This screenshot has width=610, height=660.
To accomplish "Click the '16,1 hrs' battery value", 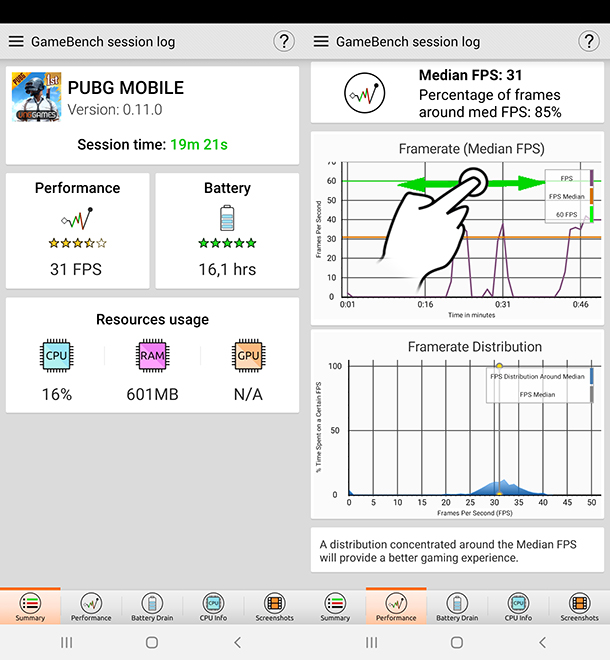I will click(227, 269).
